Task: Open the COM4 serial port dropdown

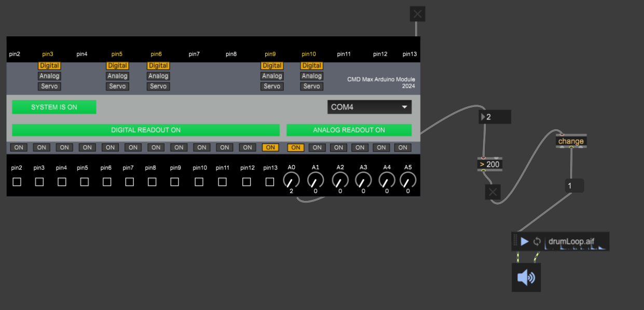Action: (x=369, y=107)
